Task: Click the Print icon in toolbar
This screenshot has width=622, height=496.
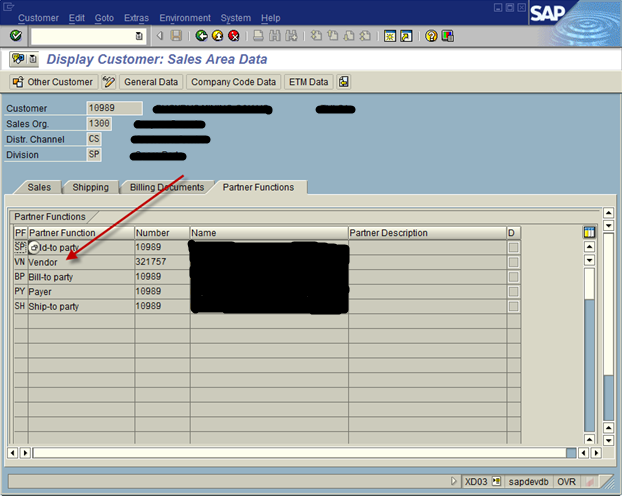Action: (x=258, y=36)
